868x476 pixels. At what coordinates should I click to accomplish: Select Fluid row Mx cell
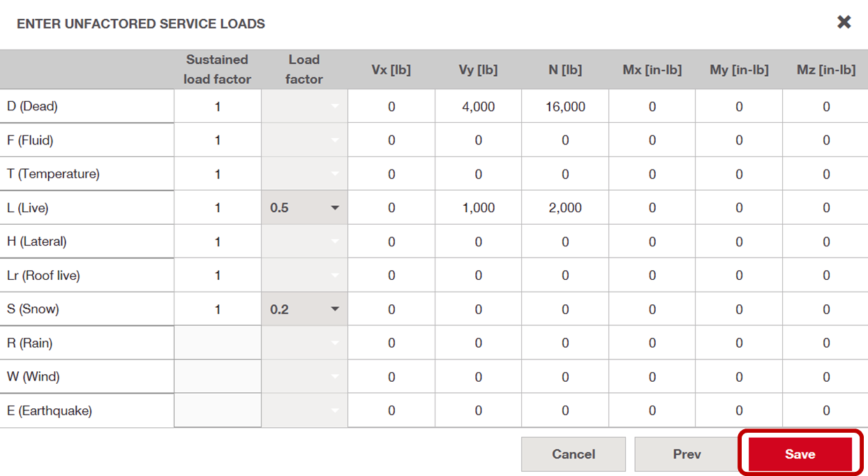coord(652,140)
